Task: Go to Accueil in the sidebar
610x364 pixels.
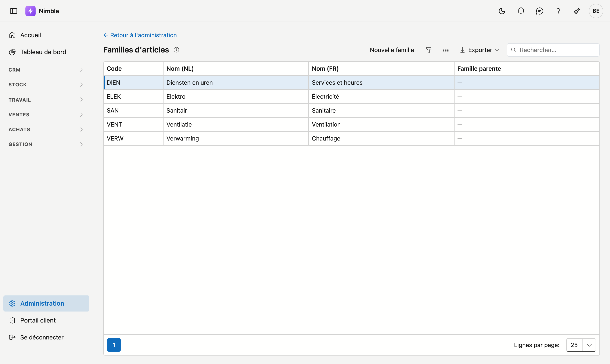Action: pyautogui.click(x=46, y=35)
